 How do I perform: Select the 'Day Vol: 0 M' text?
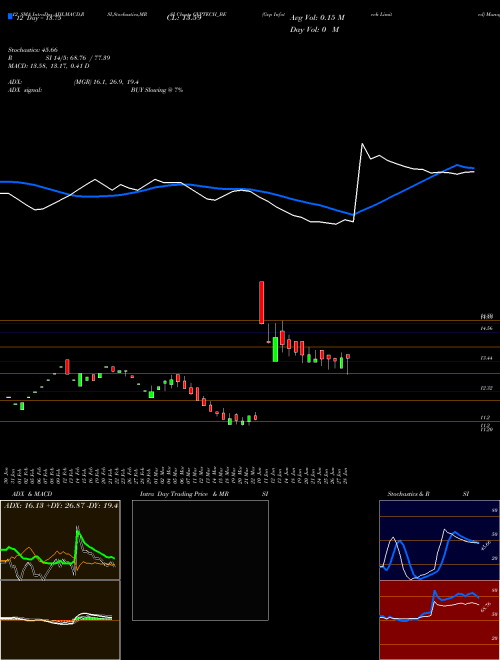[314, 29]
